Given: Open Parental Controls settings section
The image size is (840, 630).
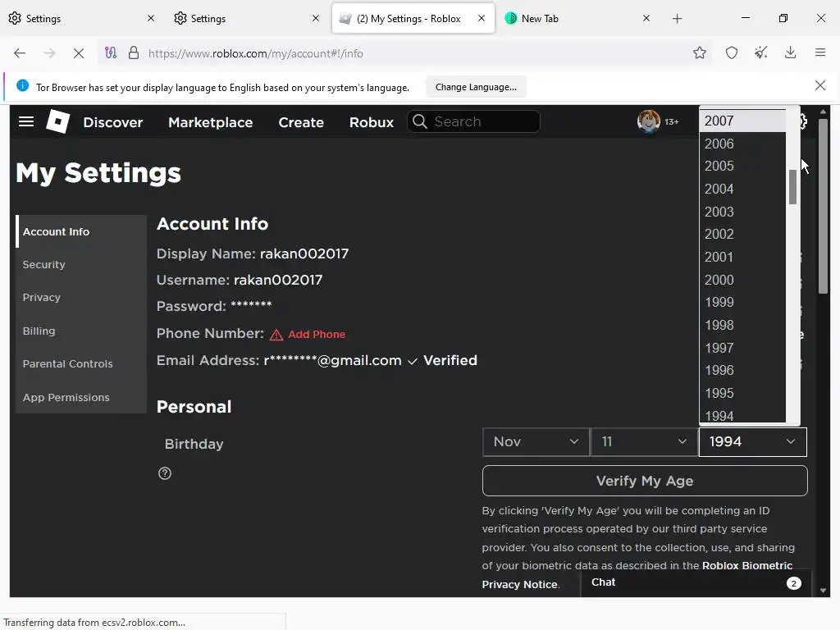Looking at the screenshot, I should pyautogui.click(x=81, y=363).
